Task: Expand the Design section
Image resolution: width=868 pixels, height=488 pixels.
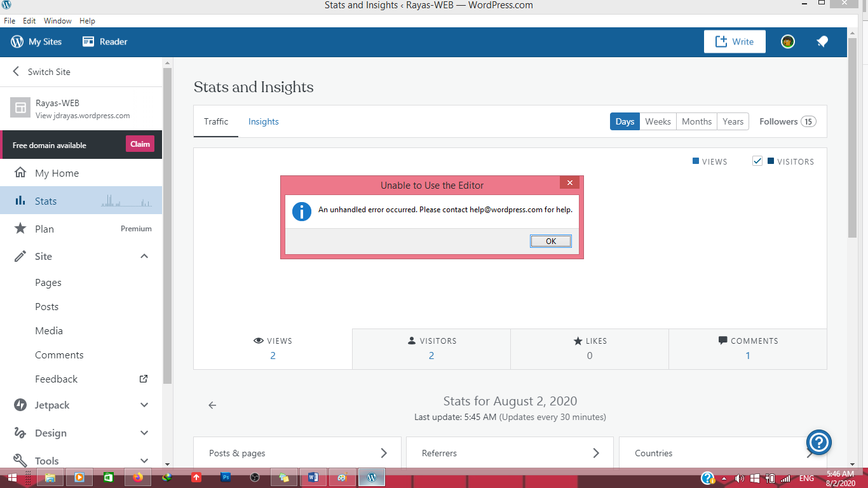Action: click(x=144, y=433)
